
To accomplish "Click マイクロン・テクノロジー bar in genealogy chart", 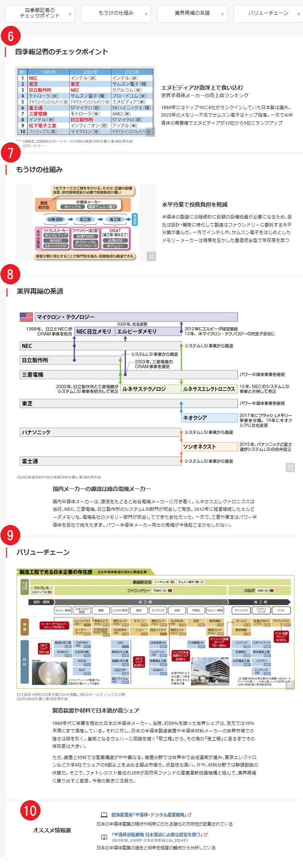I will coord(136,317).
